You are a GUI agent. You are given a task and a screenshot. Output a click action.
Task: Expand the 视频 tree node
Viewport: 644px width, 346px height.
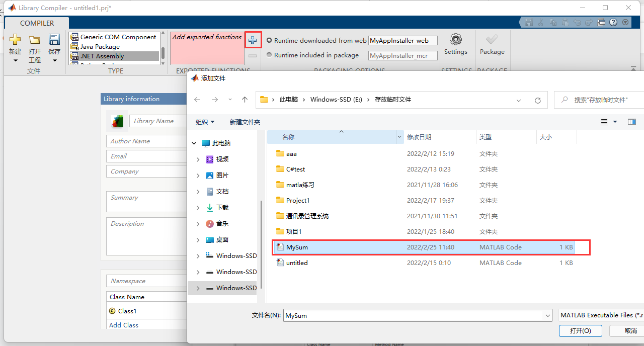coord(198,159)
